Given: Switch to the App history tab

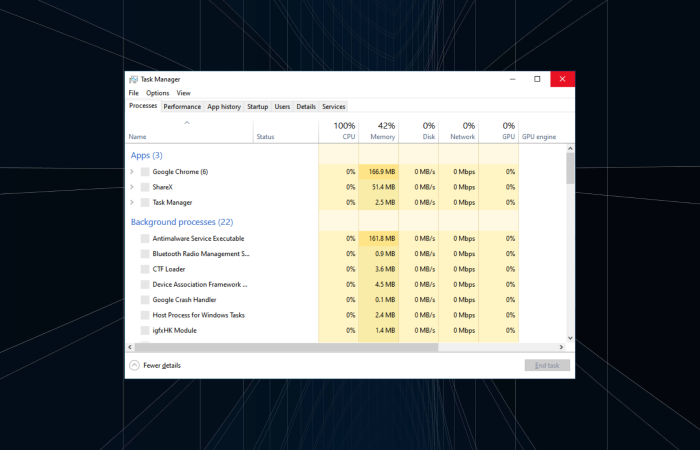Looking at the screenshot, I should [224, 107].
